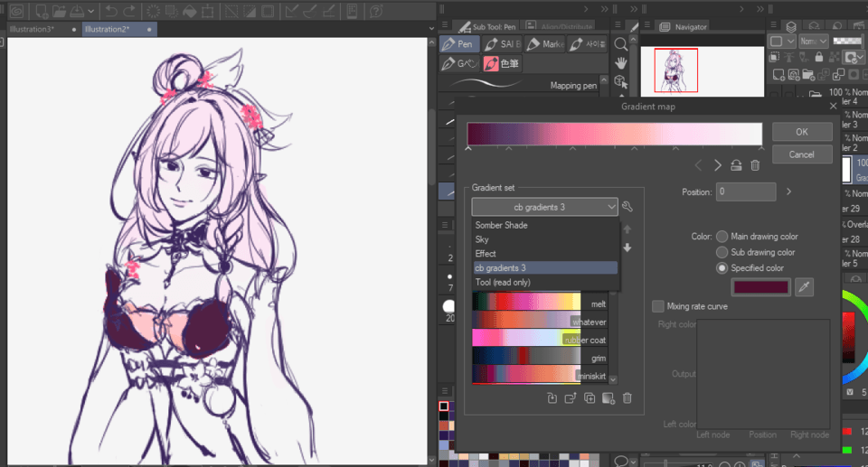
Task: Expand the Position slider arrow
Action: click(x=788, y=191)
